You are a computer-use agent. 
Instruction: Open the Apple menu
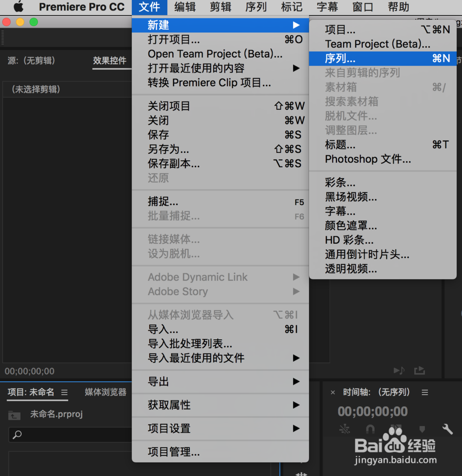click(x=18, y=6)
